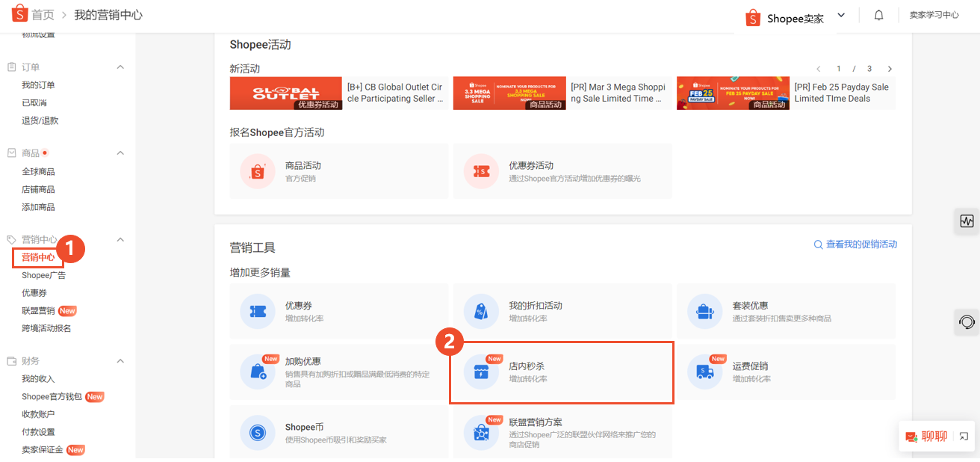Image resolution: width=980 pixels, height=462 pixels.
Task: Click the 报名Shopee官方活动 heading
Action: pyautogui.click(x=277, y=132)
